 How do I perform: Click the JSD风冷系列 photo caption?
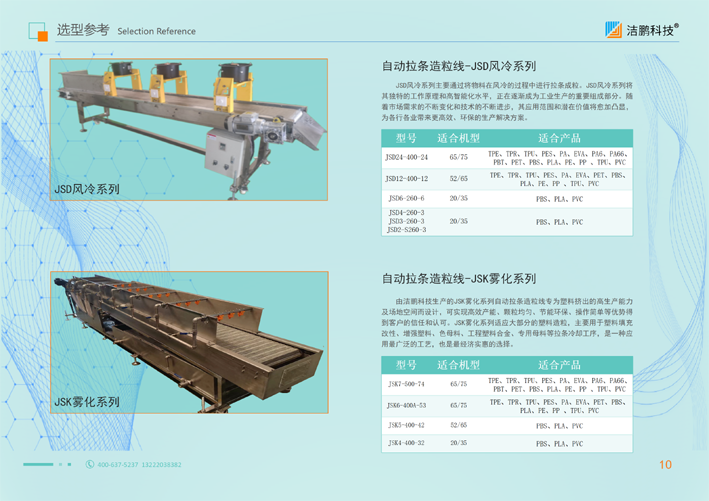point(87,189)
